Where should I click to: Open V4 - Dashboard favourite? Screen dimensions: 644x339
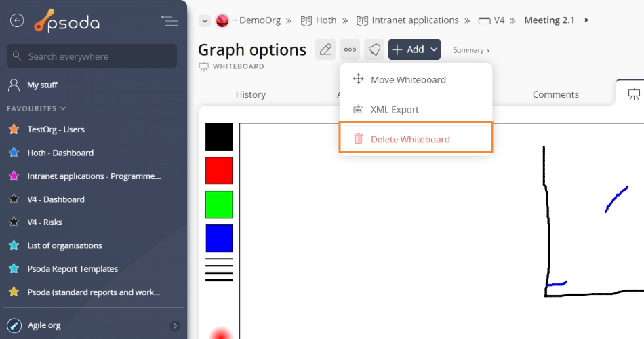pyautogui.click(x=56, y=199)
